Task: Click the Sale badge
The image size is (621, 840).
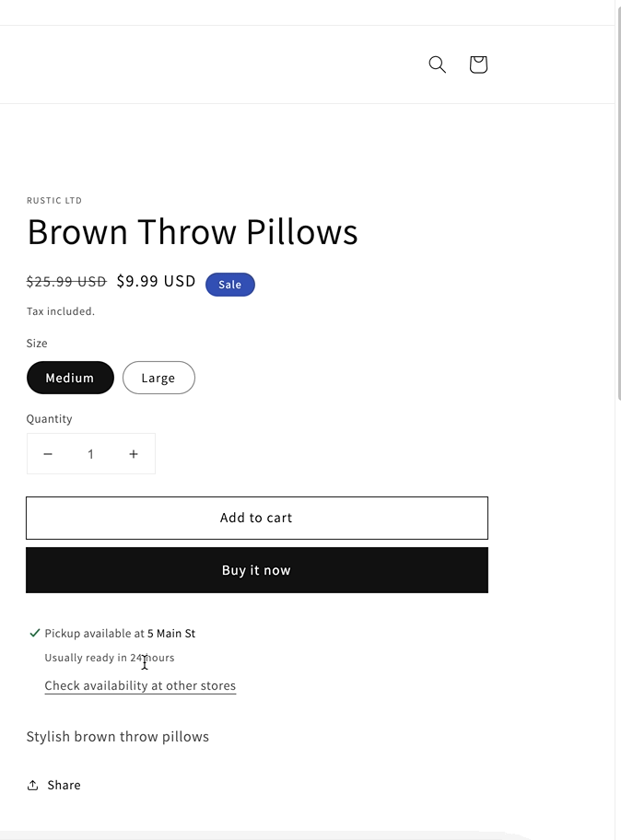Action: (x=229, y=285)
